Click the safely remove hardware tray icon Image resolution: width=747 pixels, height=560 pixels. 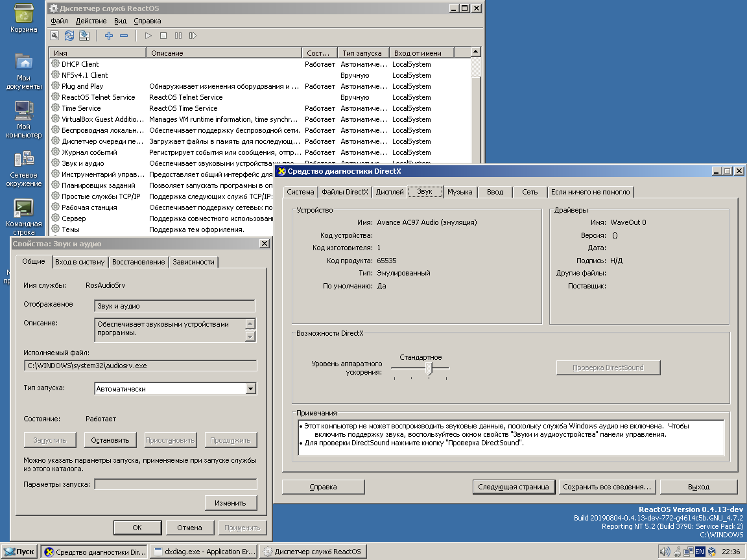[677, 552]
